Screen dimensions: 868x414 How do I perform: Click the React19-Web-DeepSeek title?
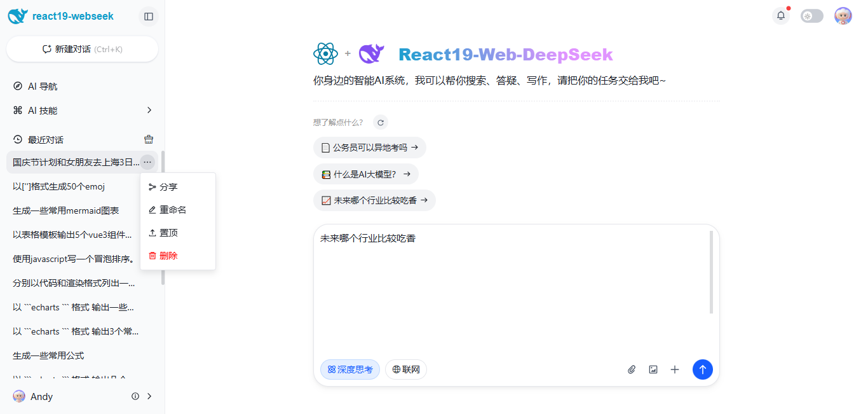click(506, 55)
